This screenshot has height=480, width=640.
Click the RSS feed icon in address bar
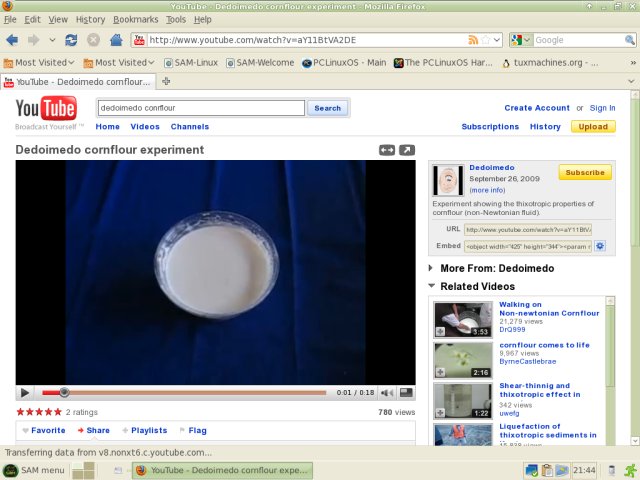point(474,40)
